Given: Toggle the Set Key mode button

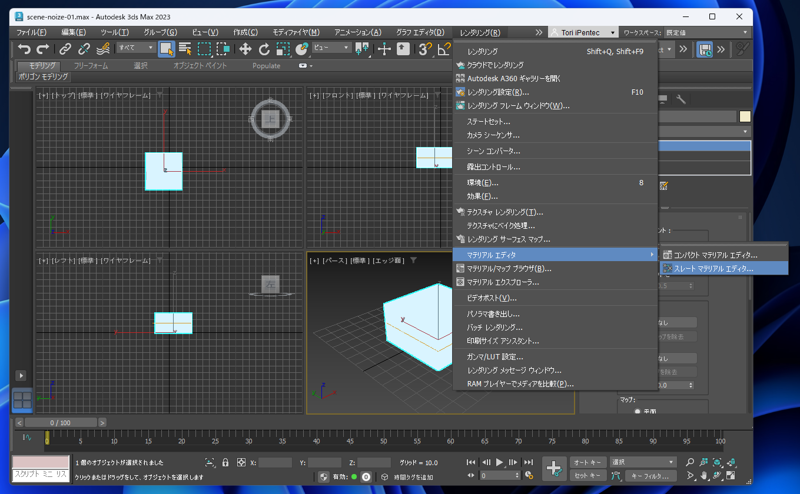Looking at the screenshot, I should pyautogui.click(x=588, y=476).
